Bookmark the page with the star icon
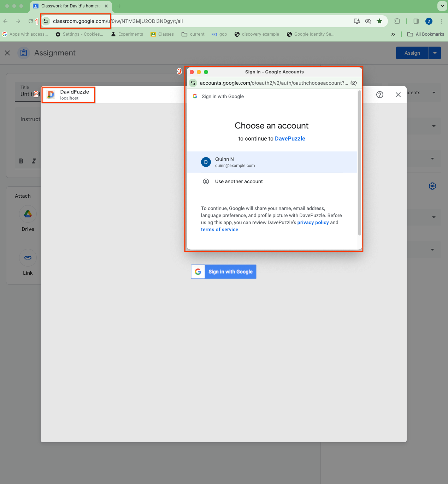The image size is (448, 484). pyautogui.click(x=379, y=21)
